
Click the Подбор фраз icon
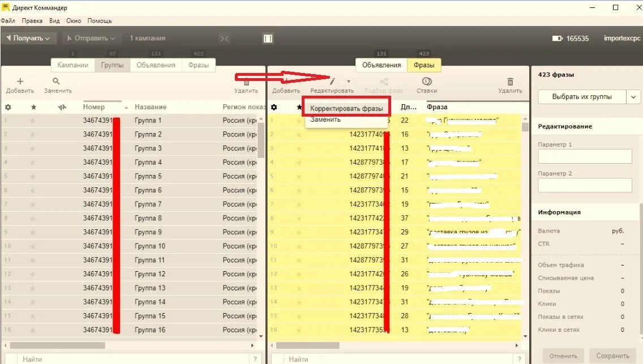[x=384, y=81]
